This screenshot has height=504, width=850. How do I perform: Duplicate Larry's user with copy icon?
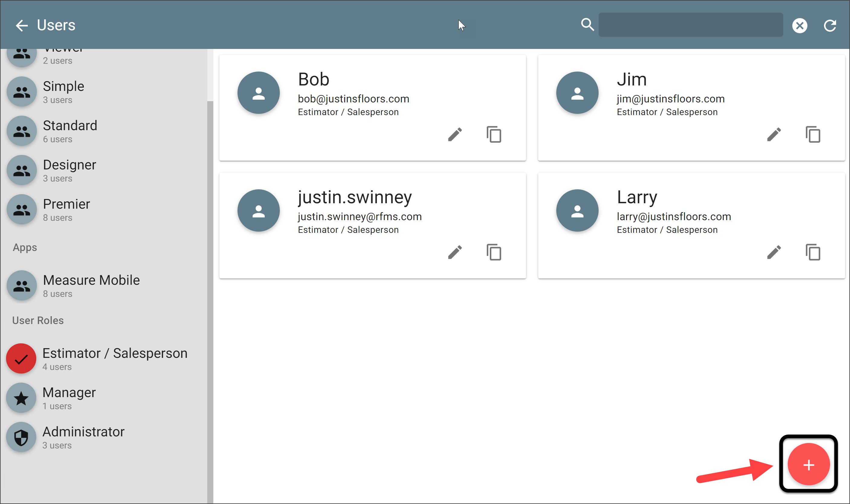click(x=813, y=252)
